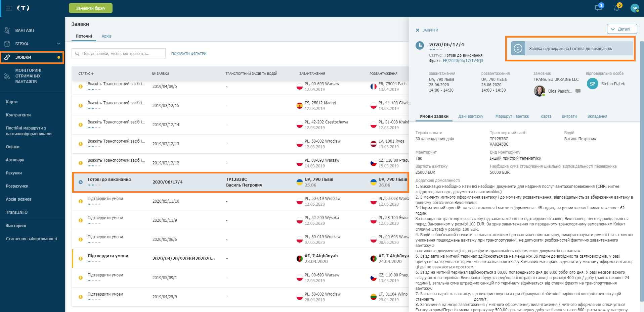The height and width of the screenshot is (312, 644).
Task: Switch to Архів tab
Action: point(106,36)
